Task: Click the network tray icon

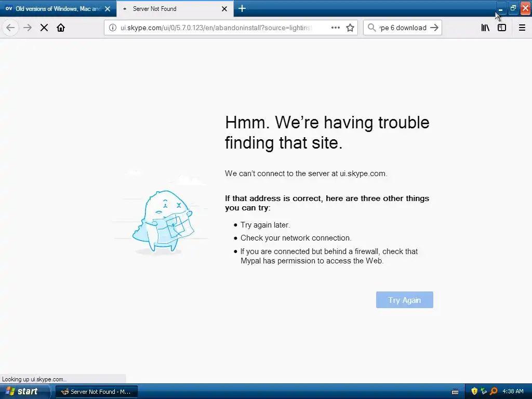Action: point(484,391)
